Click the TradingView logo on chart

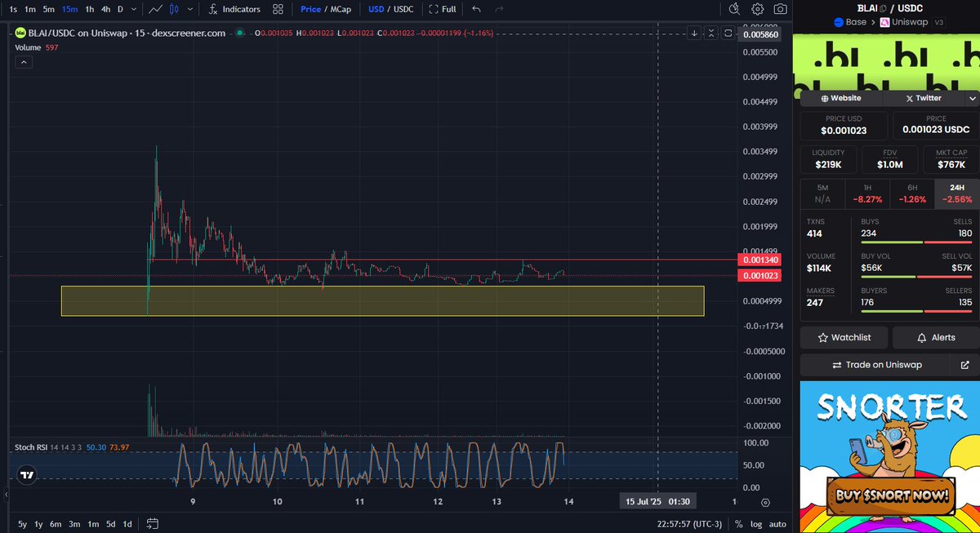pos(27,475)
